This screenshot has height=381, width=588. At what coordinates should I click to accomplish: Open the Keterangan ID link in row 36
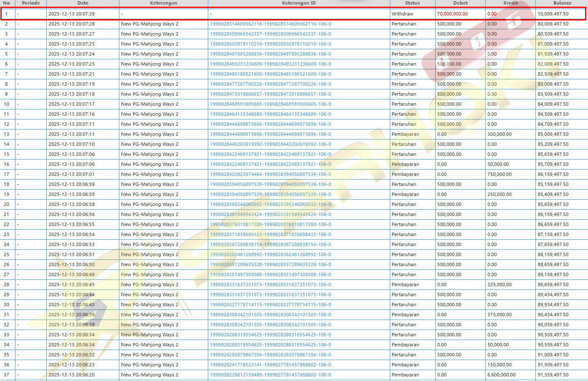coord(270,365)
